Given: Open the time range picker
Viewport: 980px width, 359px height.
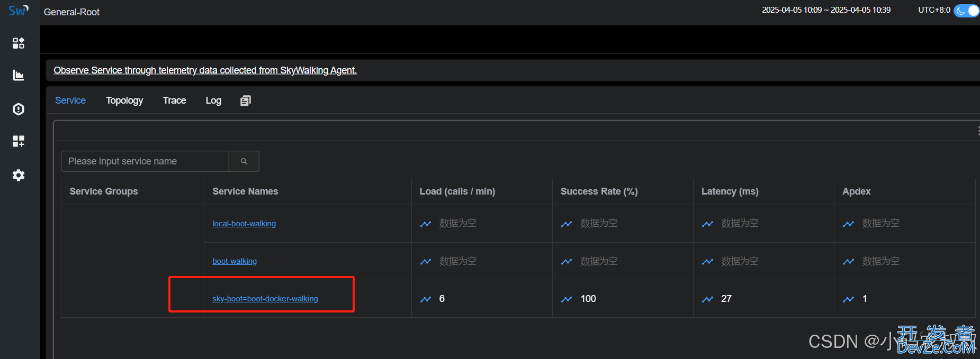Looking at the screenshot, I should coord(826,10).
